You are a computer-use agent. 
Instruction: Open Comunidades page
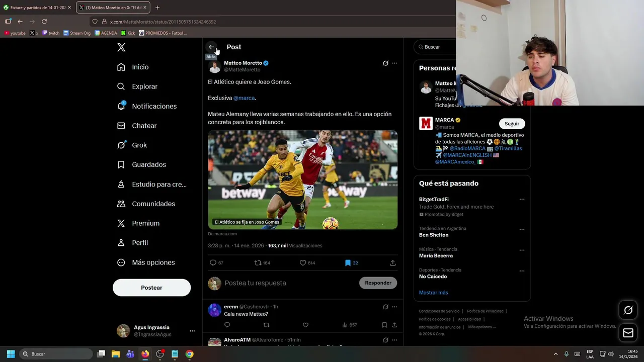146,204
